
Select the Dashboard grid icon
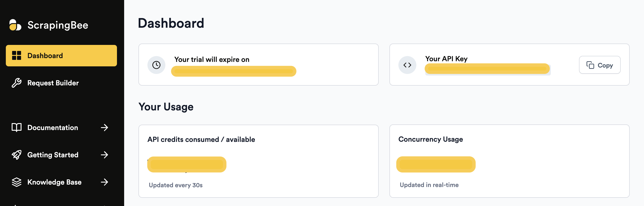coord(17,56)
